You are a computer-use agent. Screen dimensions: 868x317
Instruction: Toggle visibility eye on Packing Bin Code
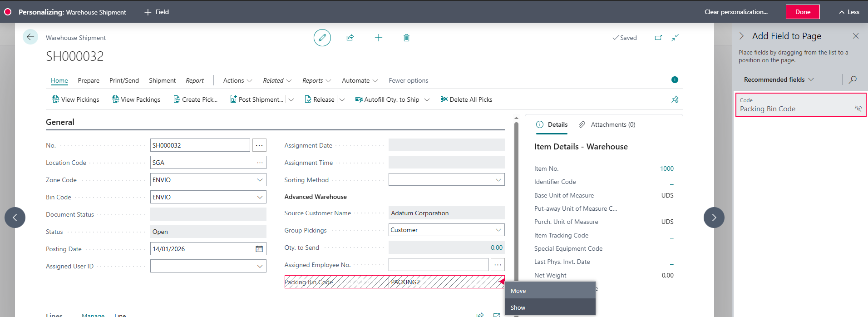[x=858, y=109]
